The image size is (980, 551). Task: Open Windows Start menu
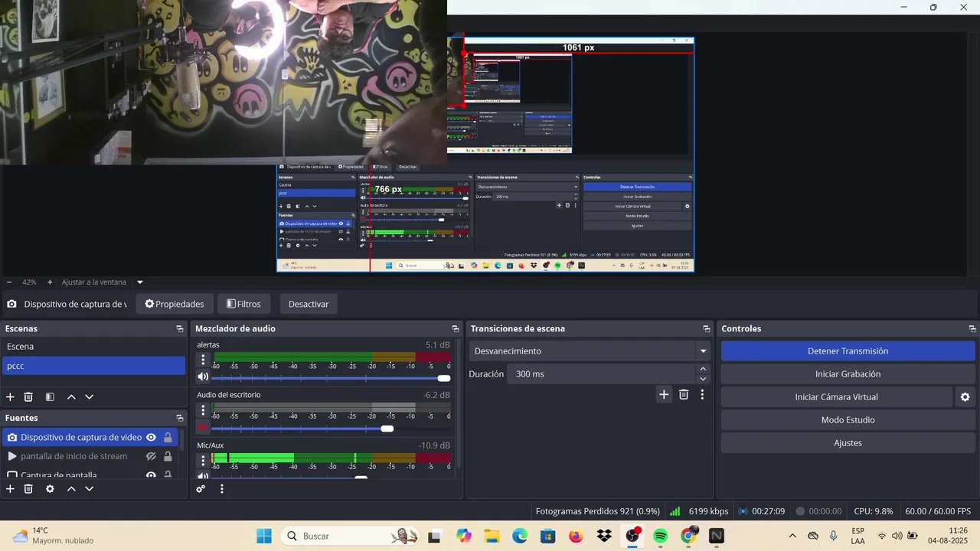pos(264,536)
